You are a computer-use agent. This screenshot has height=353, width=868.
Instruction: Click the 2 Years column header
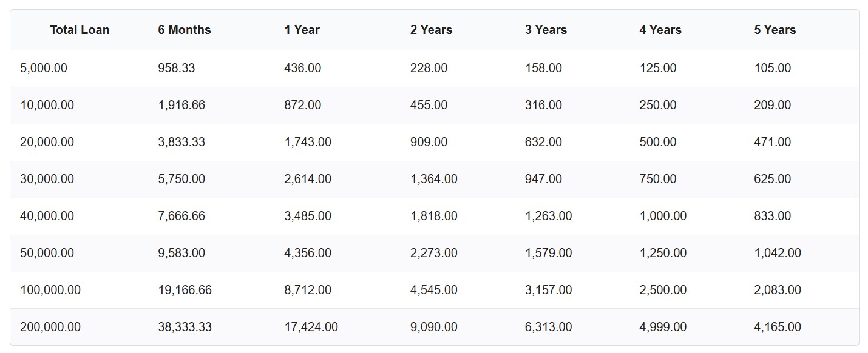[431, 30]
